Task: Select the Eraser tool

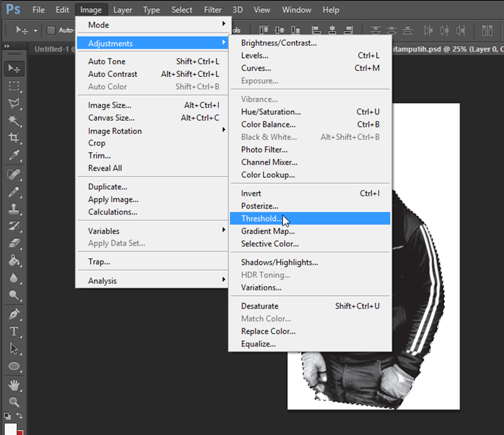Action: [x=14, y=244]
